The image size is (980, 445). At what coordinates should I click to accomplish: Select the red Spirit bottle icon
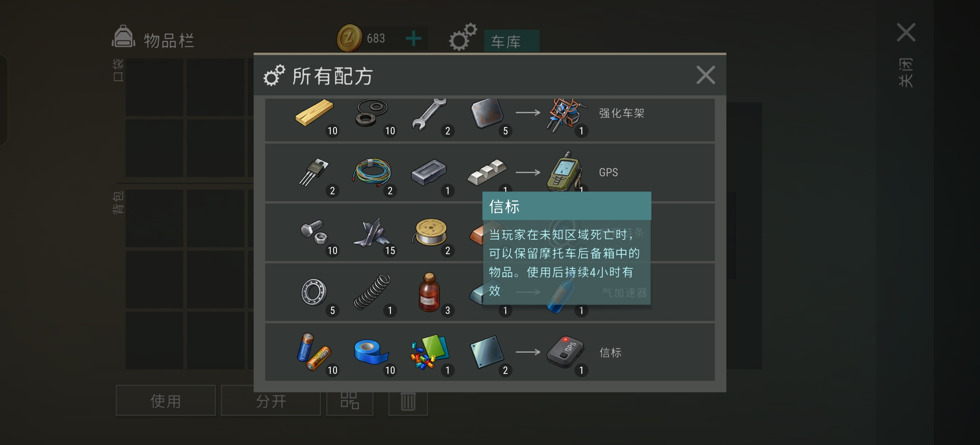tap(429, 292)
